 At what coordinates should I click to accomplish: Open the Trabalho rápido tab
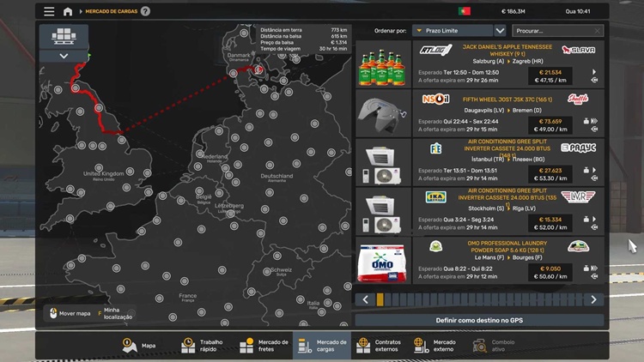[x=202, y=345]
